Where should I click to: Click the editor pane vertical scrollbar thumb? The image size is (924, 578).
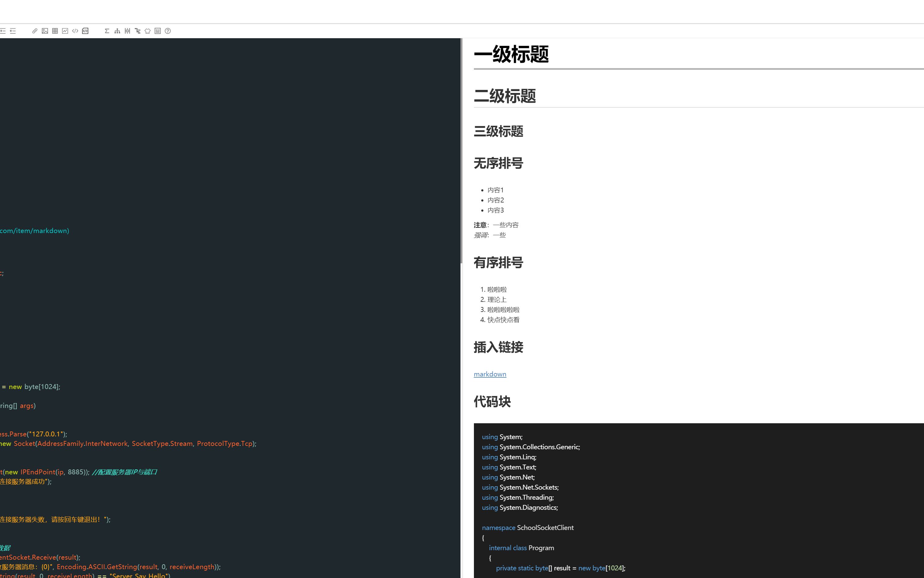pos(461,150)
